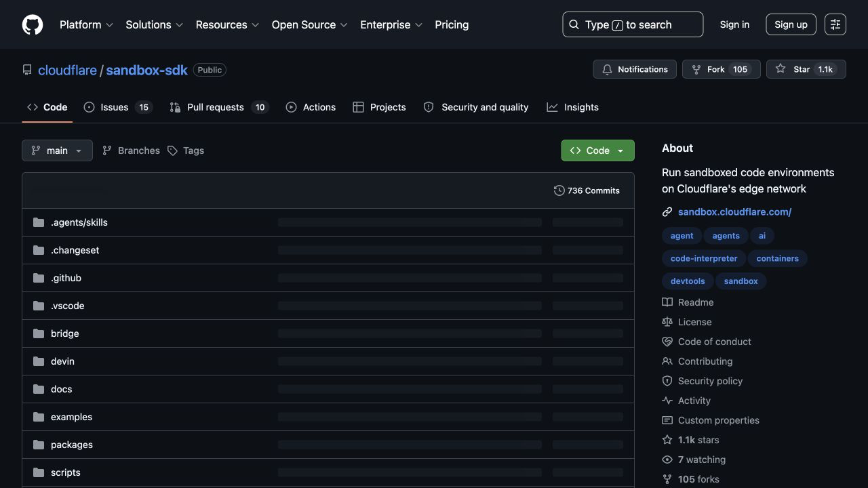
Task: Expand the Platform menu
Action: [x=86, y=24]
